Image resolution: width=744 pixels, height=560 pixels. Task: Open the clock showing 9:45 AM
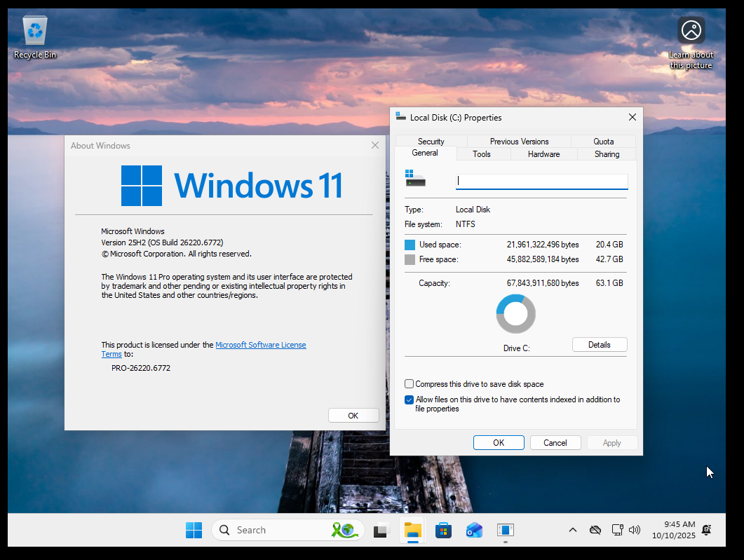(x=673, y=530)
